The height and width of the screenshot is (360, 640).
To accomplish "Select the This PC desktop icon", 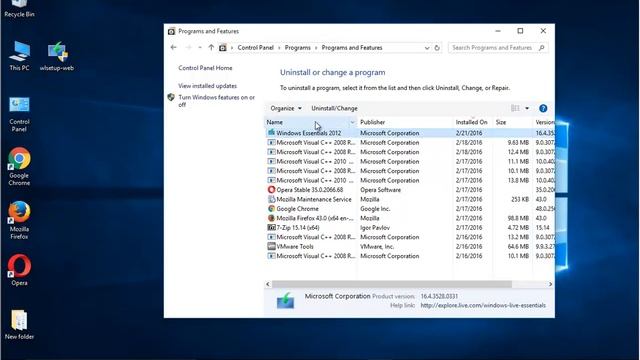I will click(x=19, y=56).
